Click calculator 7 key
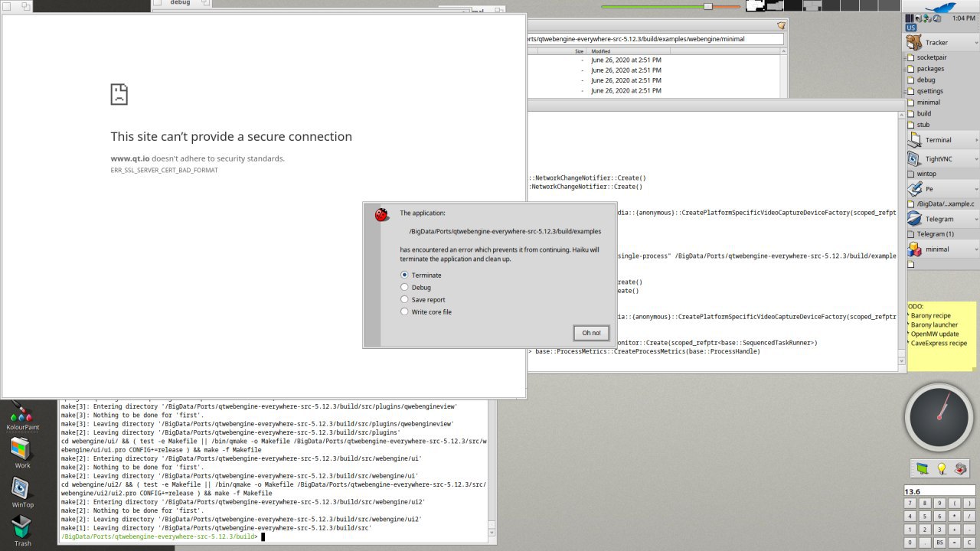 pos(910,504)
